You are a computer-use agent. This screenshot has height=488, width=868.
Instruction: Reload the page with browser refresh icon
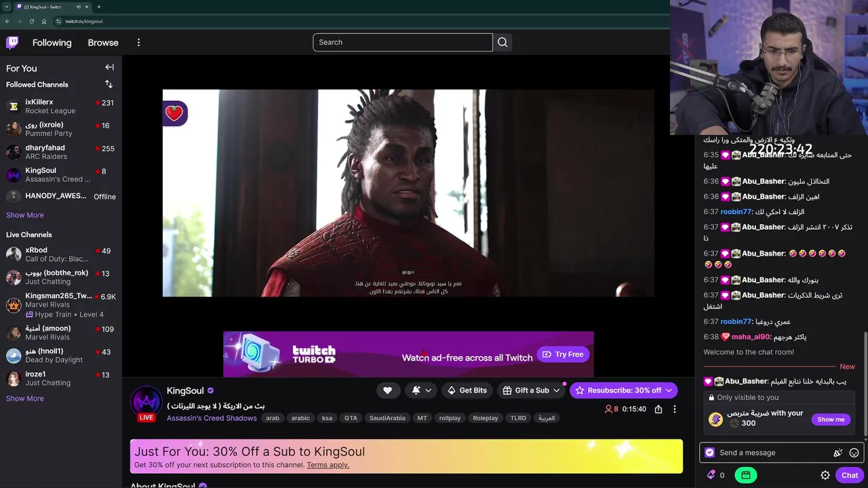pyautogui.click(x=32, y=21)
